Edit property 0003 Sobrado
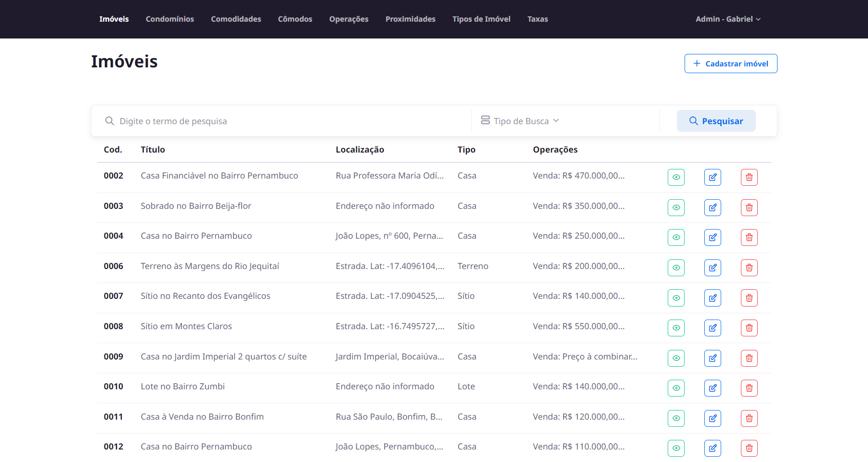 (713, 207)
